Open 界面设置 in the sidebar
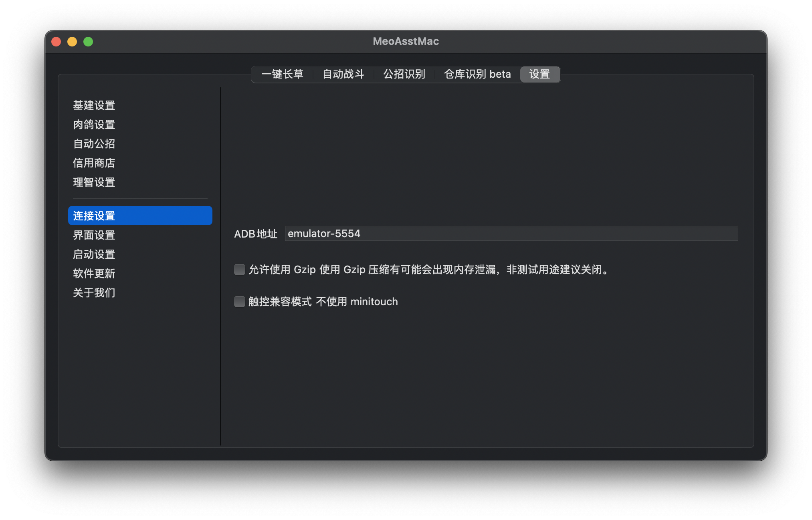Screen dimensions: 812x520 pos(140,235)
